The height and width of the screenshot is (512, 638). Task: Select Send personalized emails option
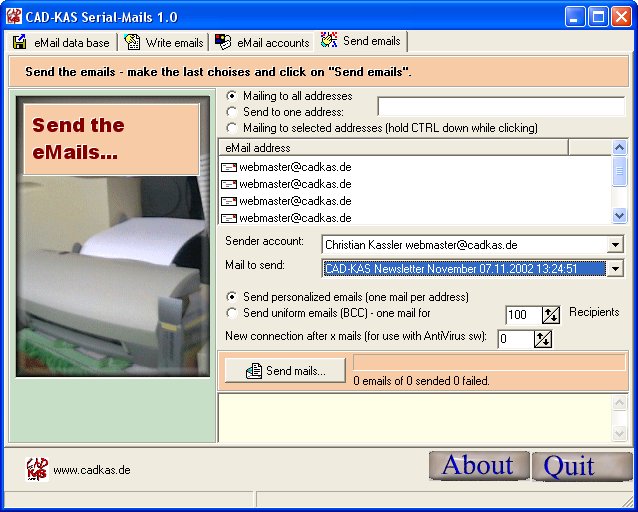232,297
